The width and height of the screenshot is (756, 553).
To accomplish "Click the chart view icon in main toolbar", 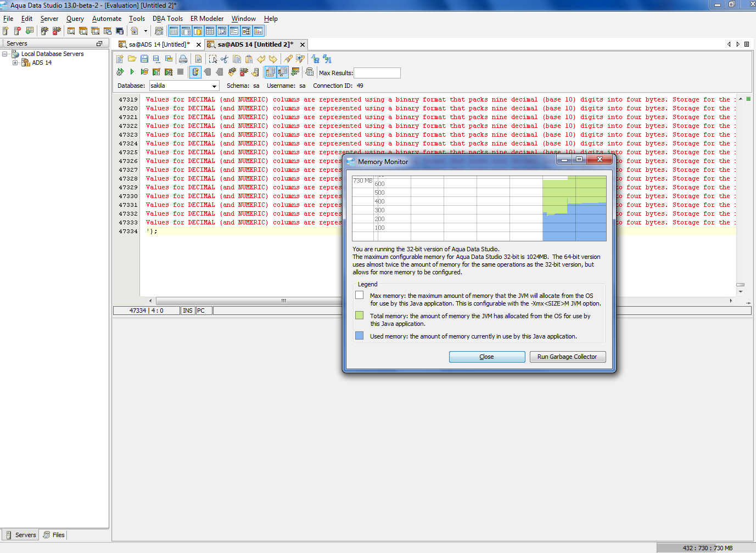I will click(x=258, y=31).
